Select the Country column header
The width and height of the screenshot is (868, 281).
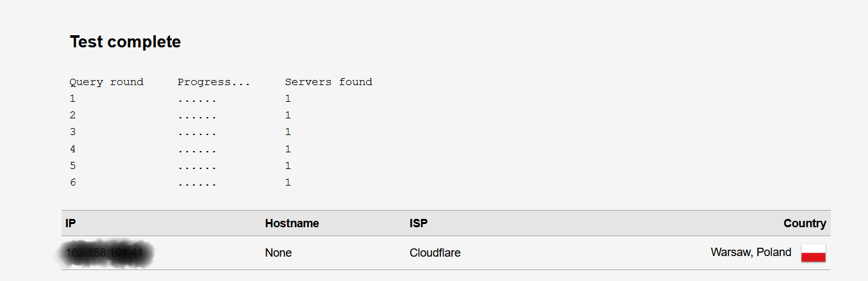point(805,223)
